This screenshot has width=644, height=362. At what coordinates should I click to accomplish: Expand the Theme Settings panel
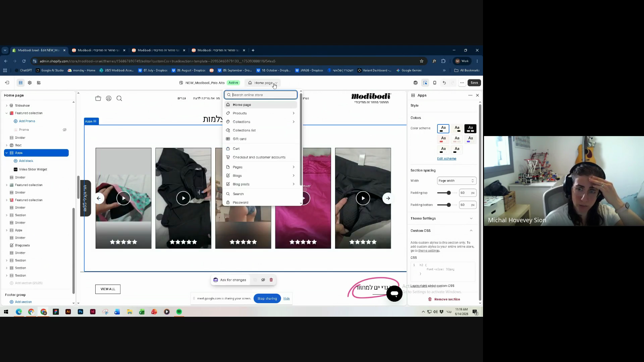coord(442,218)
